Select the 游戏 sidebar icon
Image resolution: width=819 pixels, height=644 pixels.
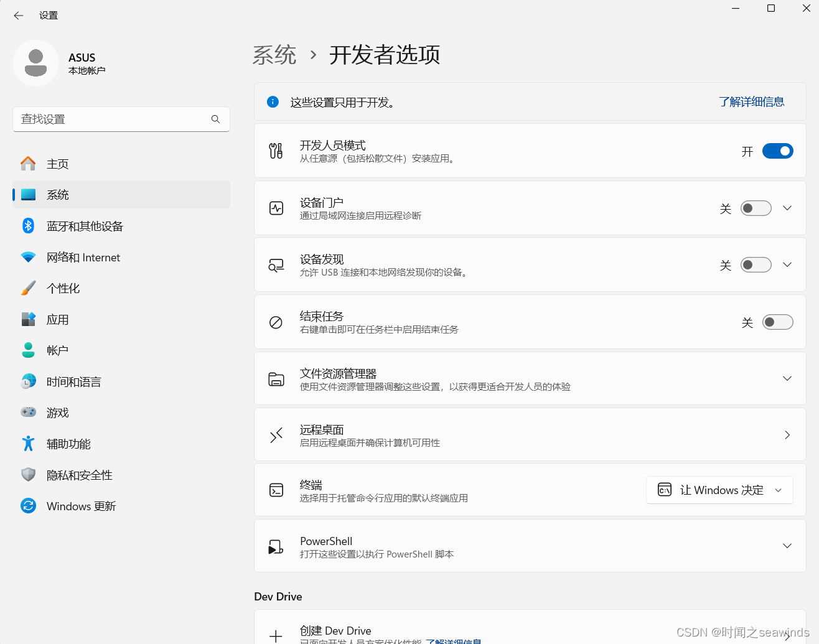point(28,413)
